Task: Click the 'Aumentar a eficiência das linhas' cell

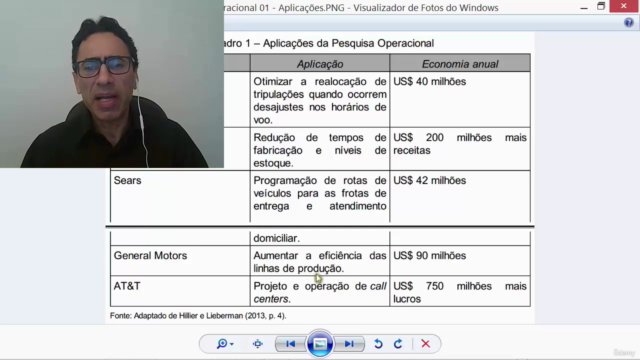Action: click(x=320, y=261)
